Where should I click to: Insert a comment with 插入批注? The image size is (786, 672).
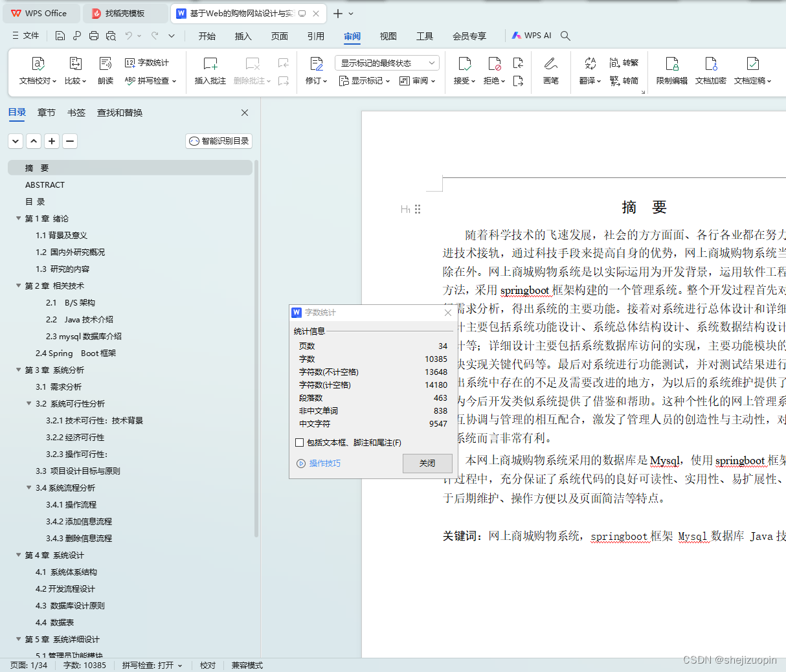click(x=210, y=71)
